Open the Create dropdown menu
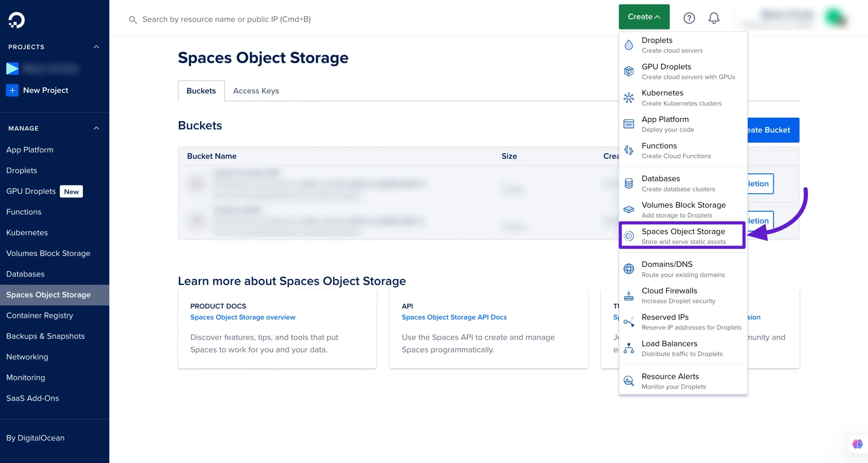868x463 pixels. pyautogui.click(x=644, y=17)
